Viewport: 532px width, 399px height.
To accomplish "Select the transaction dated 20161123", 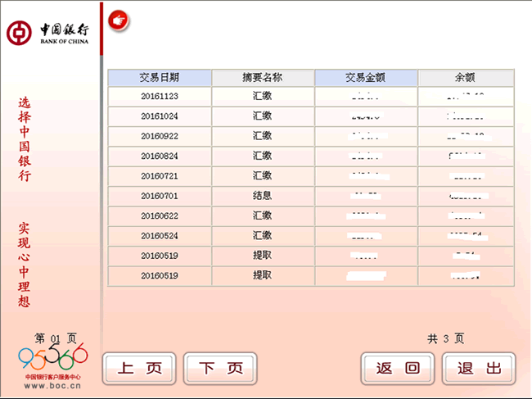I will point(160,97).
